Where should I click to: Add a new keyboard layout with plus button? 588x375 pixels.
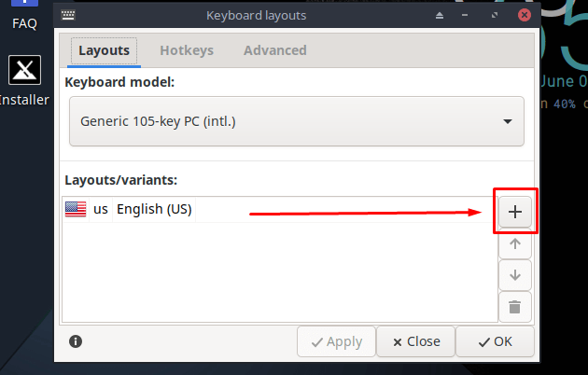(x=515, y=212)
